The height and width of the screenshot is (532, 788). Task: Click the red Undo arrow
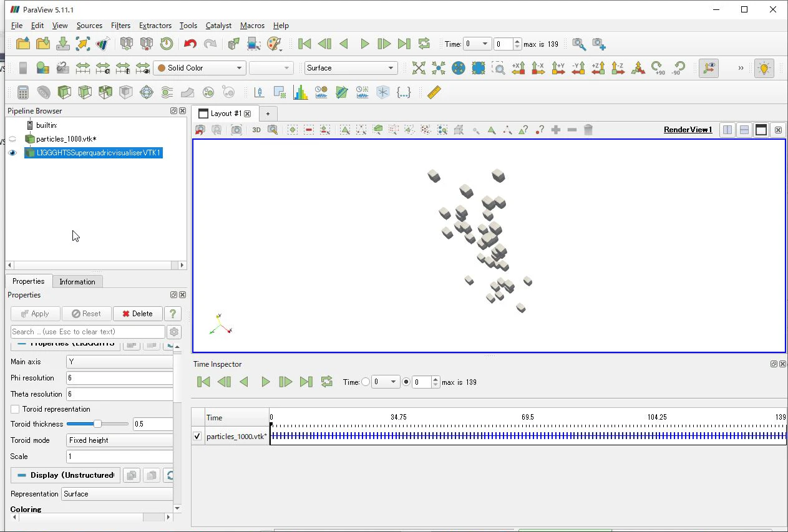tap(190, 44)
